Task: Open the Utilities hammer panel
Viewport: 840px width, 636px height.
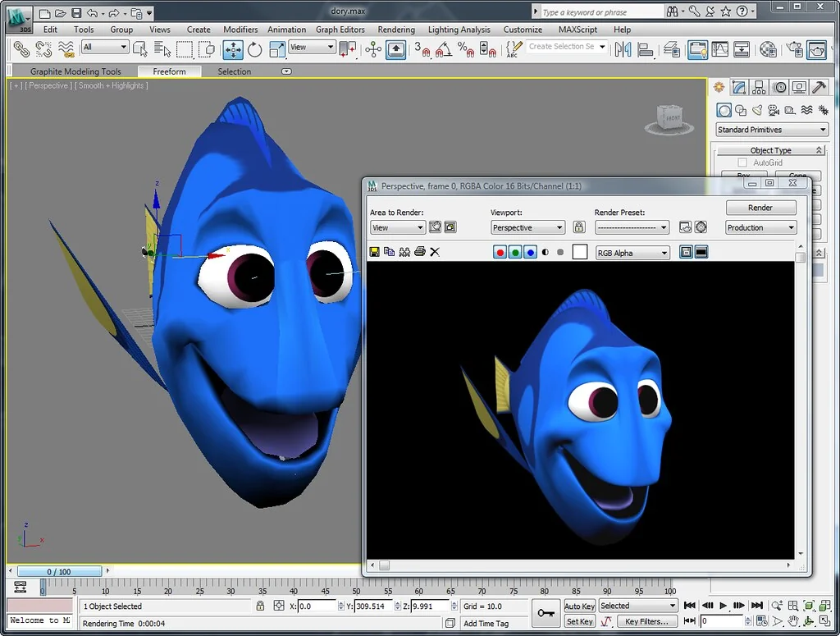Action: tap(819, 87)
